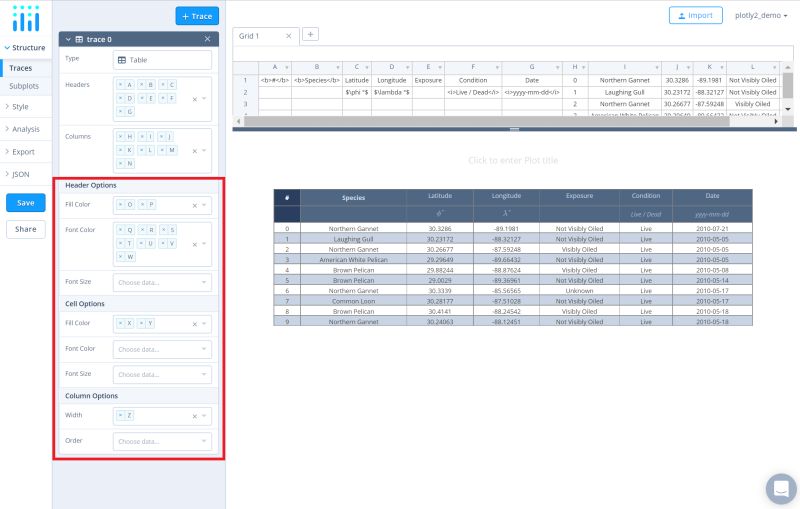Clear all Columns selections
800x509 pixels.
194,151
